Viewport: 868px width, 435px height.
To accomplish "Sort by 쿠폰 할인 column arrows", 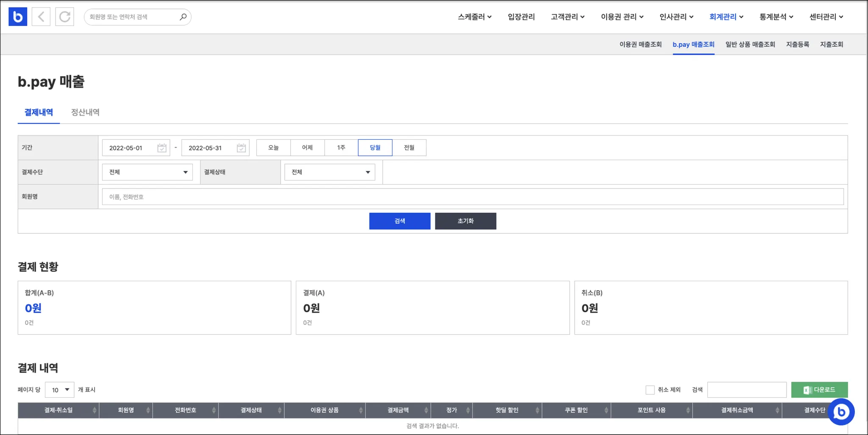I will click(606, 410).
